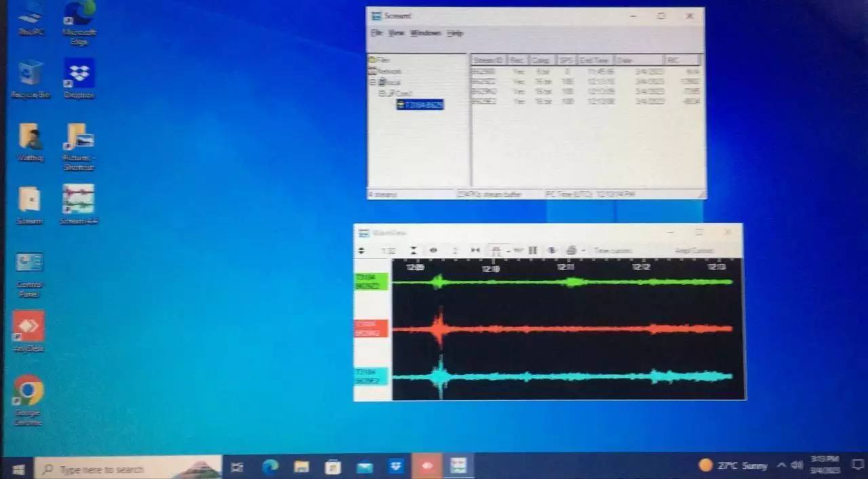Screen dimensions: 868x479
Task: Click the 12:11 marker on the time axis
Action: pyautogui.click(x=566, y=267)
